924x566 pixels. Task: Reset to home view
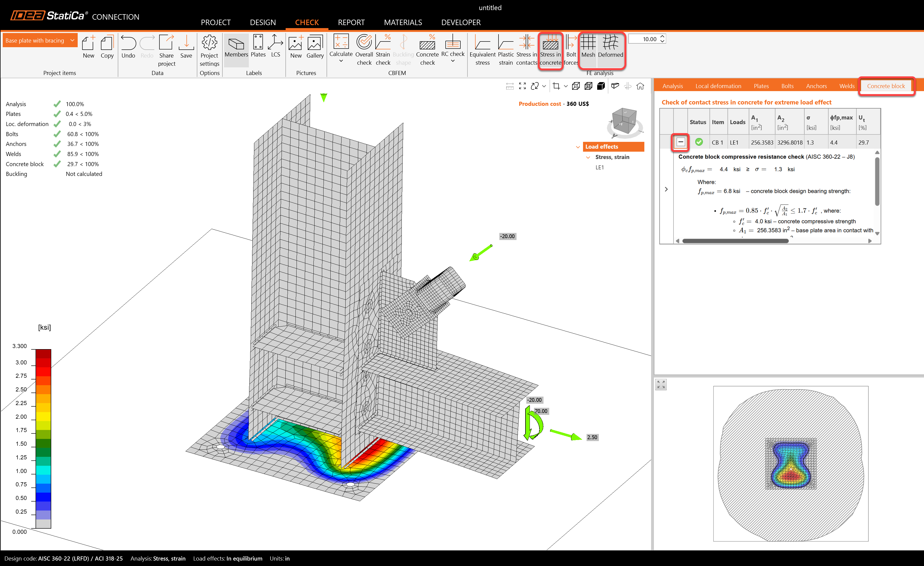click(640, 86)
